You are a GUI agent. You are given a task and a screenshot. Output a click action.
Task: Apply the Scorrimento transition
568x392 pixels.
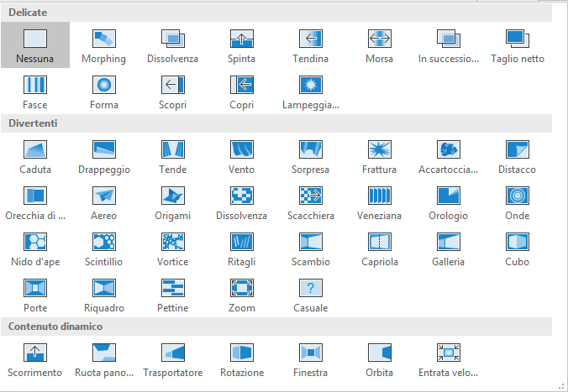(35, 359)
